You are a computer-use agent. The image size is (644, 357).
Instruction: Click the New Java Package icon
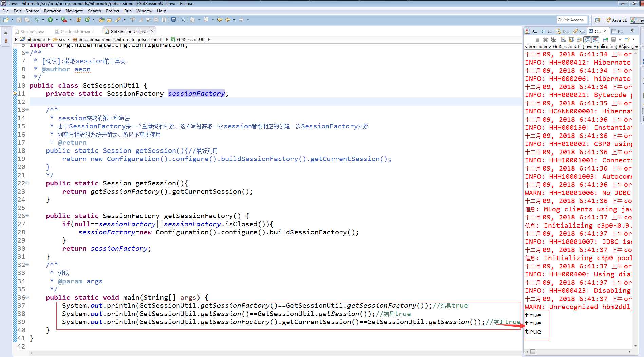tap(79, 20)
